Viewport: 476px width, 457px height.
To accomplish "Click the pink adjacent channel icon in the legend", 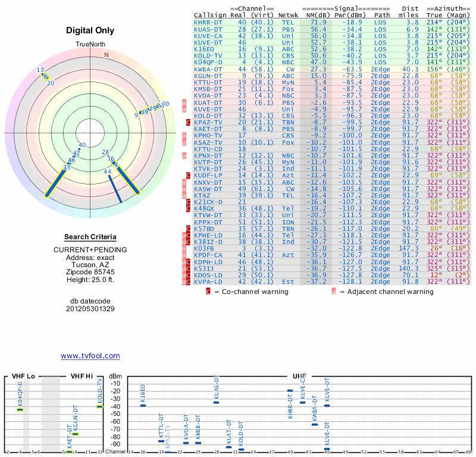I will pyautogui.click(x=334, y=292).
